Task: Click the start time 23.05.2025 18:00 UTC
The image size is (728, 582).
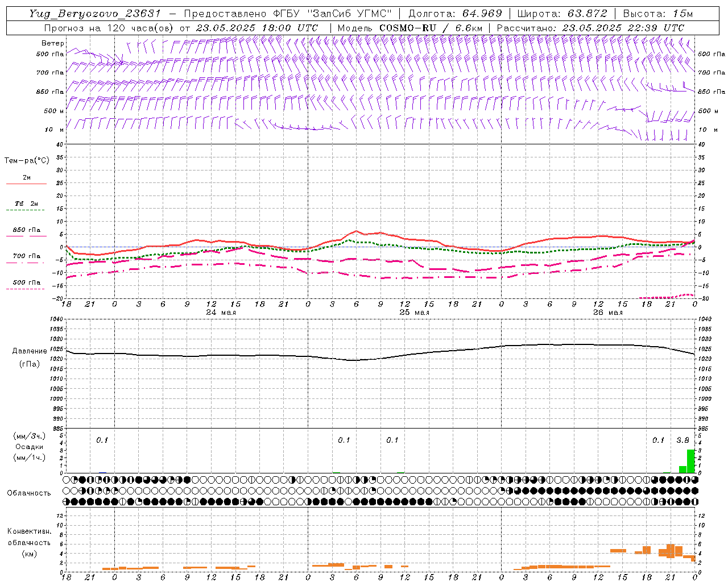Action: pyautogui.click(x=257, y=28)
